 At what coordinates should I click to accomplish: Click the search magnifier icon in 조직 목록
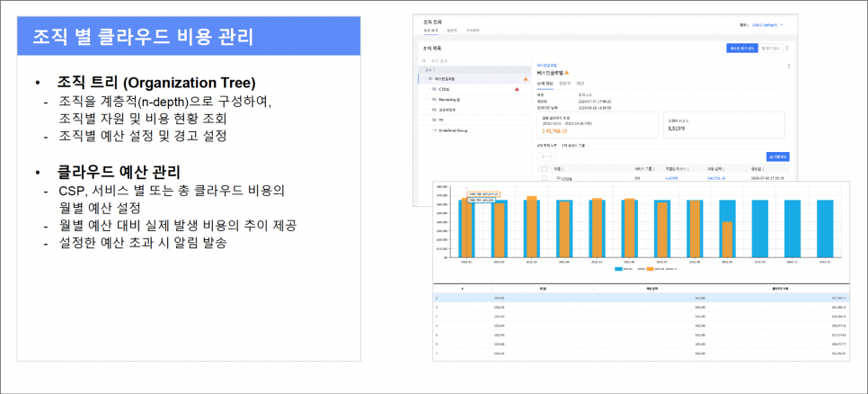click(x=424, y=61)
